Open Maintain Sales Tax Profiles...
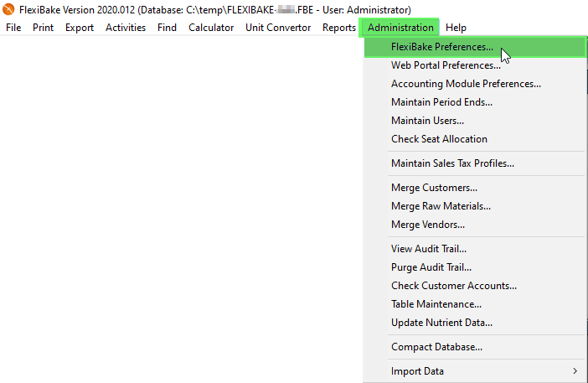588x383 pixels. [475, 163]
